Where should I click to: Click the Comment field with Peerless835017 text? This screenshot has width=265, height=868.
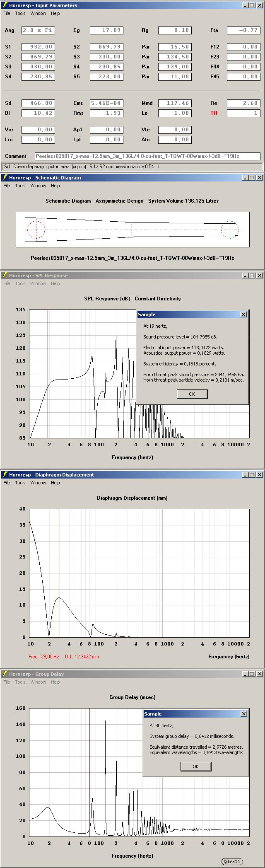tap(147, 156)
